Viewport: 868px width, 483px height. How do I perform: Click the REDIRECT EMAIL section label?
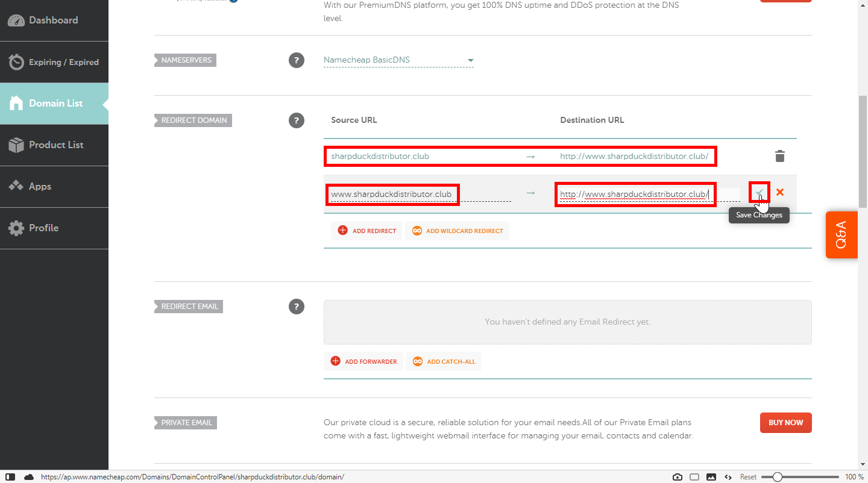point(189,307)
